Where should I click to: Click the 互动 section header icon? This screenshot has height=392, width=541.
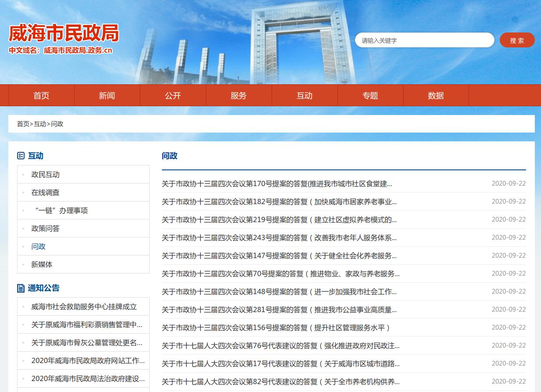(21, 156)
